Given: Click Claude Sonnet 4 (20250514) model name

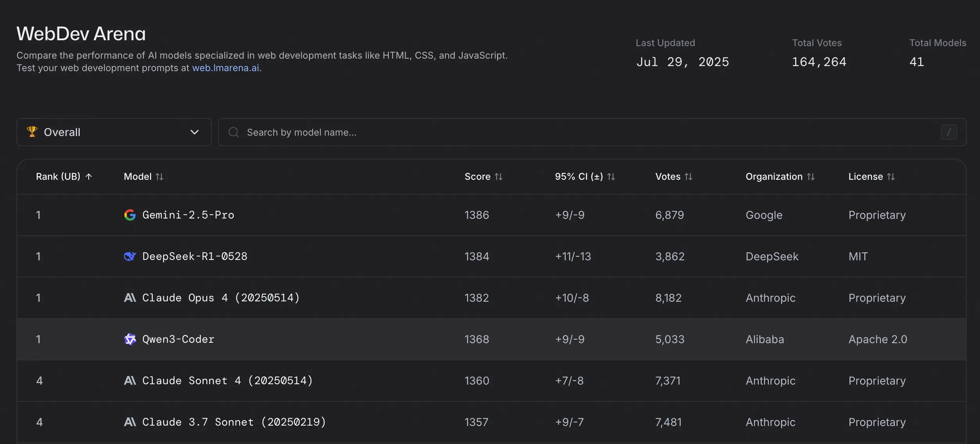Looking at the screenshot, I should (x=227, y=381).
